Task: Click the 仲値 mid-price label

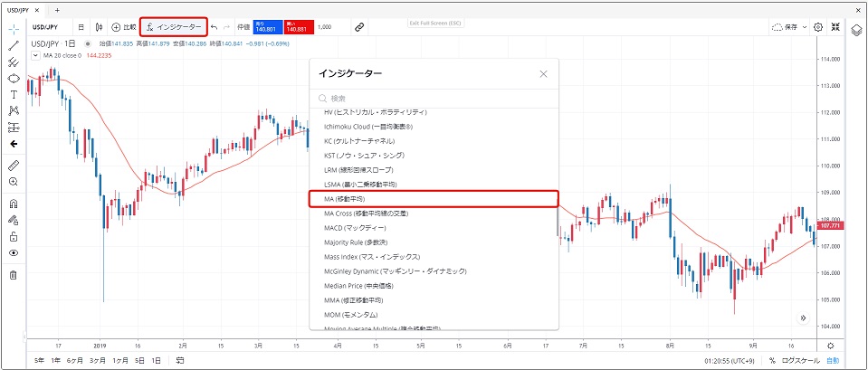Action: pos(243,26)
